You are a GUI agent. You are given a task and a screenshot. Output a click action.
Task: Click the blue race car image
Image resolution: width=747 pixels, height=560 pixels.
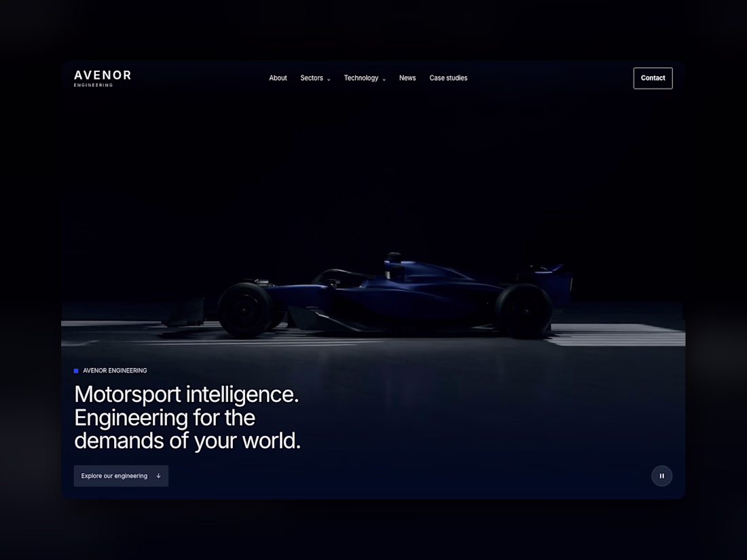(369, 296)
